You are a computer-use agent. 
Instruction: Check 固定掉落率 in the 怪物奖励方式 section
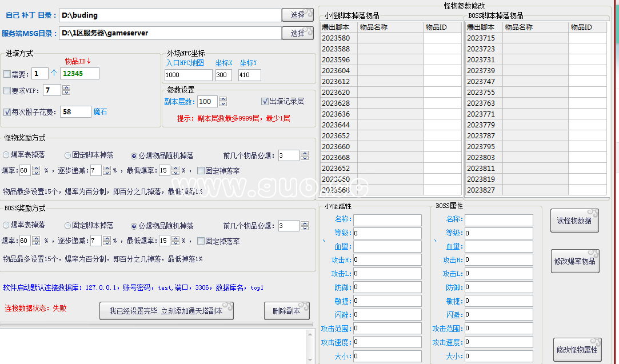tap(201, 170)
